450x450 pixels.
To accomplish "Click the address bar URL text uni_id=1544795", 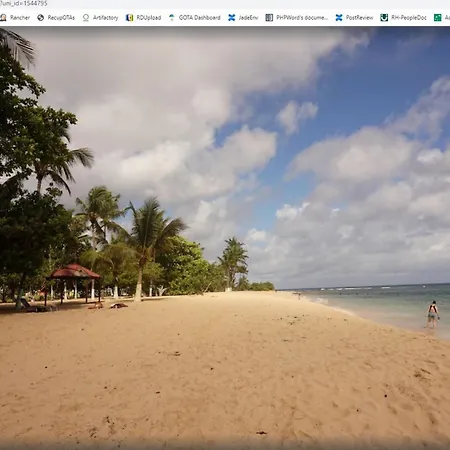I will [x=24, y=3].
